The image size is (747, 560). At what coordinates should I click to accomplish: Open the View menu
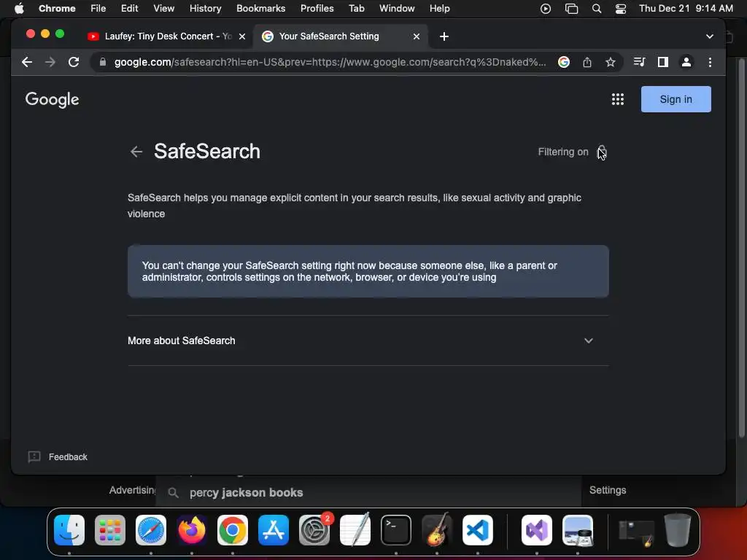(164, 9)
